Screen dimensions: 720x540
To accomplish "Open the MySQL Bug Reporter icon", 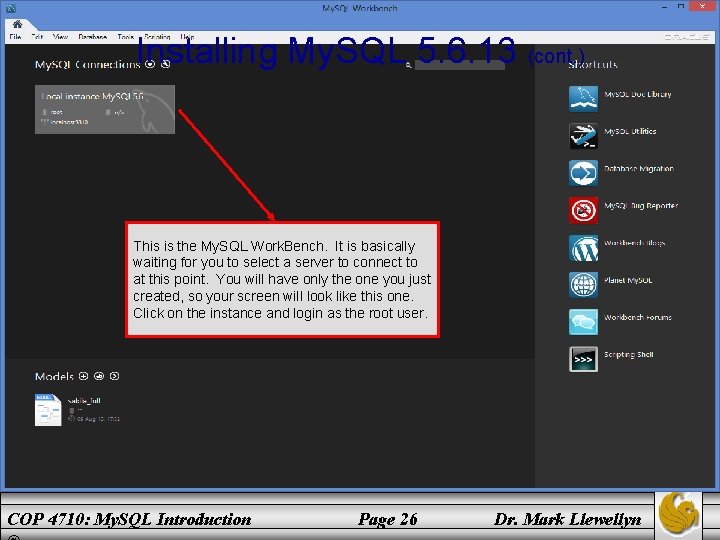I will click(583, 210).
